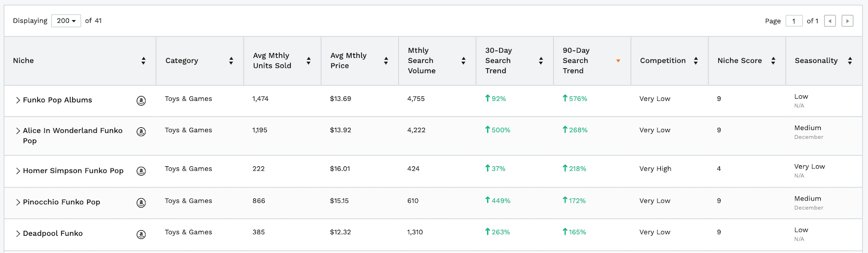The width and height of the screenshot is (868, 253).
Task: Click the 4,755 search volume cell
Action: click(x=416, y=99)
